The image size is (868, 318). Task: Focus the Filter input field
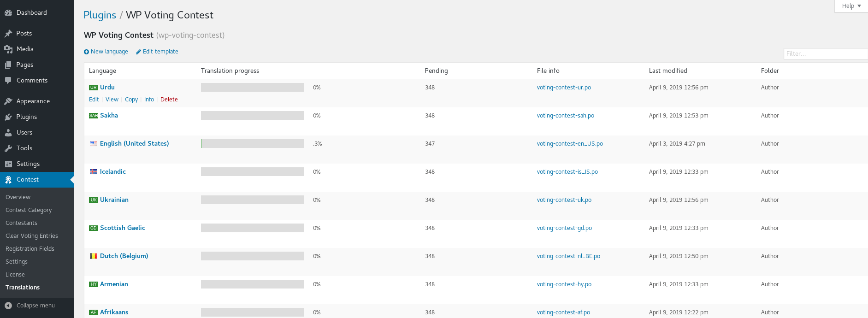coord(826,54)
